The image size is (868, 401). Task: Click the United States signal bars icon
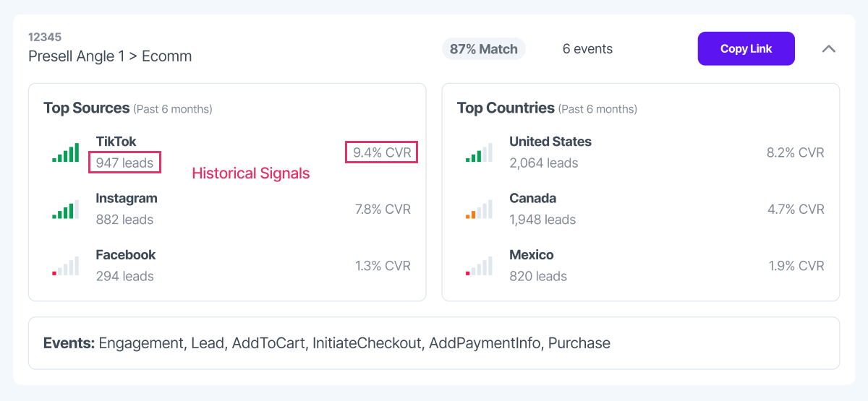(x=479, y=152)
